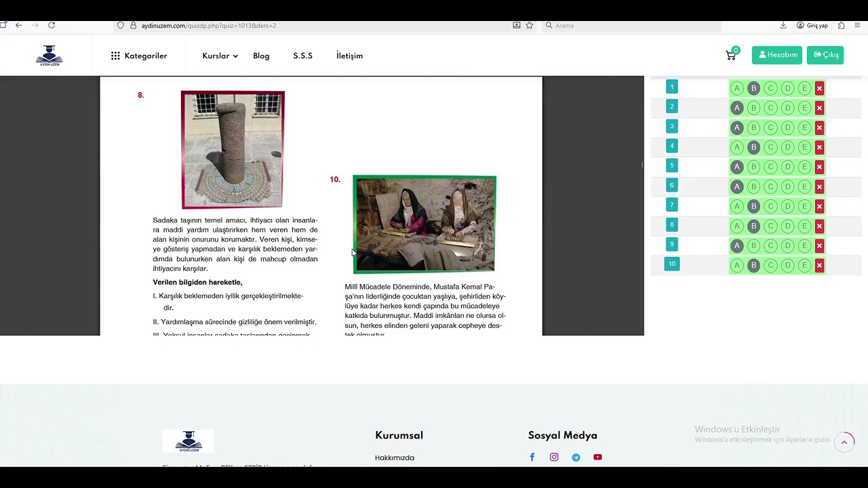
Task: Click the Çıkış logout button
Action: coord(825,55)
